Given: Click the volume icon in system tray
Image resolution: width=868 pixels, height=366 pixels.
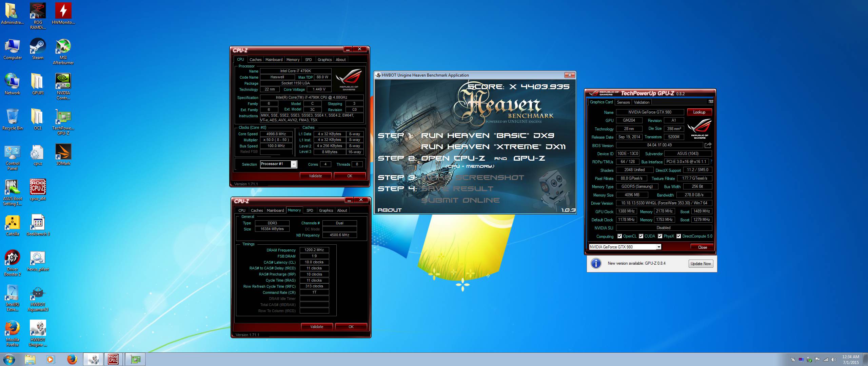Looking at the screenshot, I should (x=833, y=360).
